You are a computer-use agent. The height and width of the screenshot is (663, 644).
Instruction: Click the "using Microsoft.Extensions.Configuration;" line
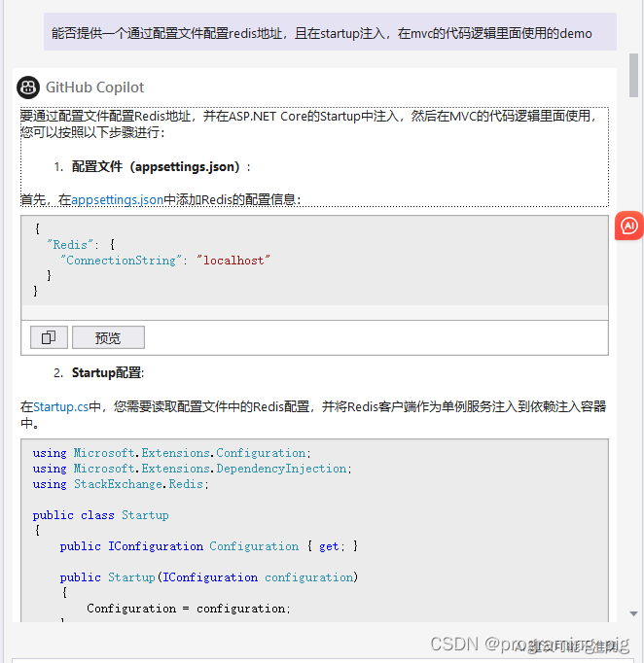[172, 453]
